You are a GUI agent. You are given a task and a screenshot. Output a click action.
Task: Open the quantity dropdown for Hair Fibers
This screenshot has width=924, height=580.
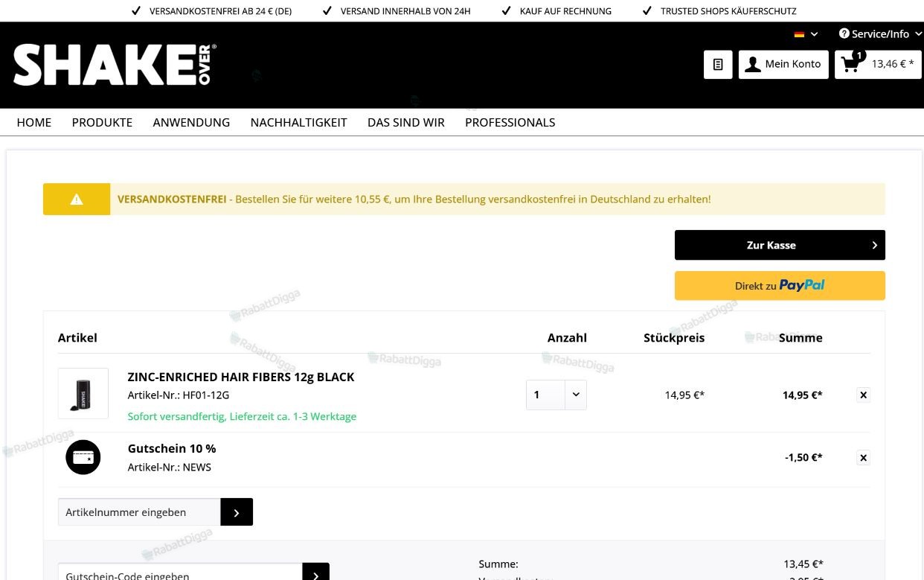[556, 395]
